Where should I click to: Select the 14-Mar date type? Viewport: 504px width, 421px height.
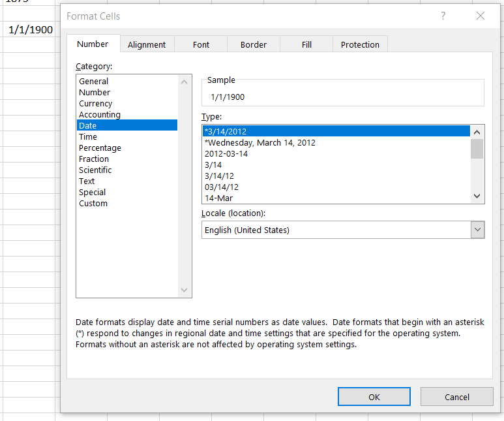tap(336, 198)
